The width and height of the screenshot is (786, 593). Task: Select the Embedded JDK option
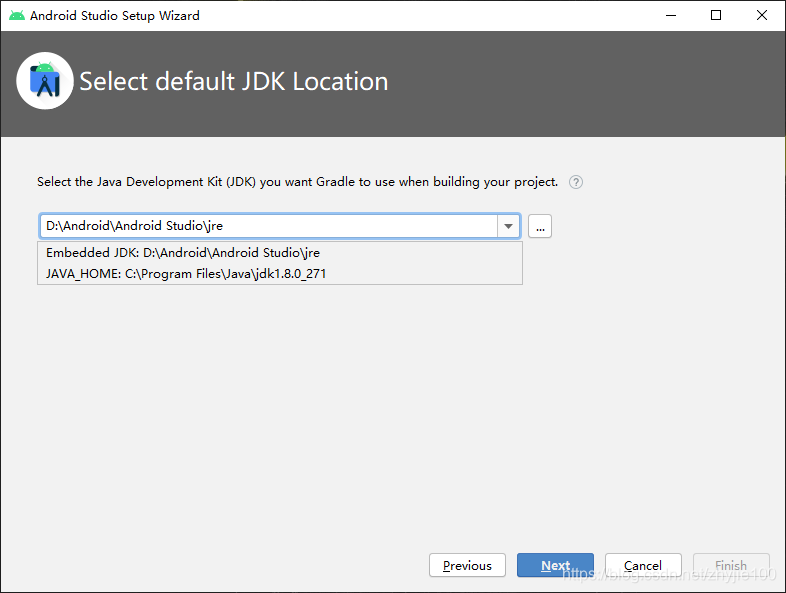coord(280,253)
